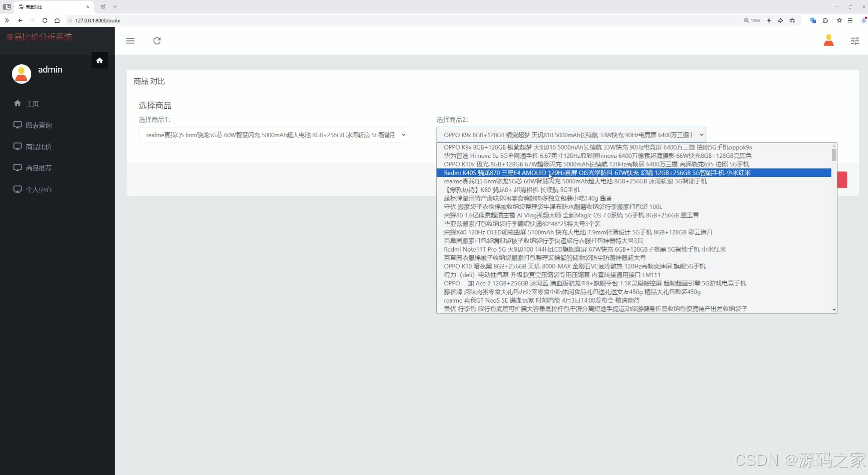Choose the 华为智选 Hi nova 9z option

click(634, 156)
